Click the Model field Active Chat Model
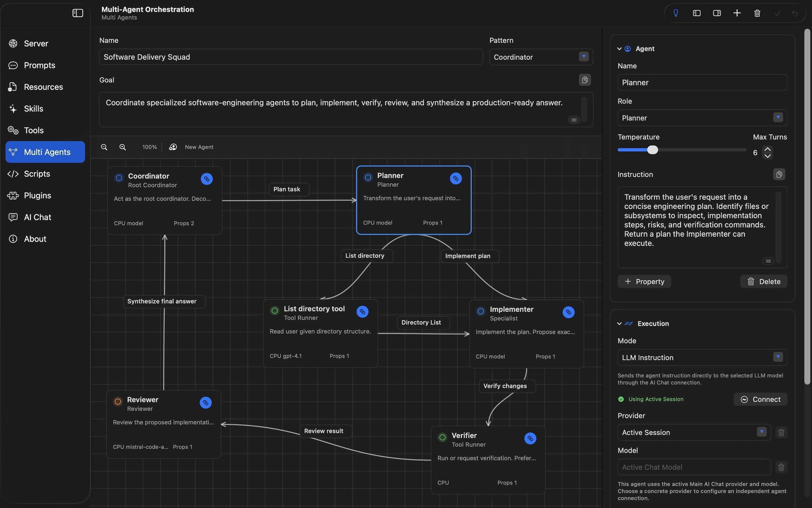This screenshot has height=508, width=812. 694,467
